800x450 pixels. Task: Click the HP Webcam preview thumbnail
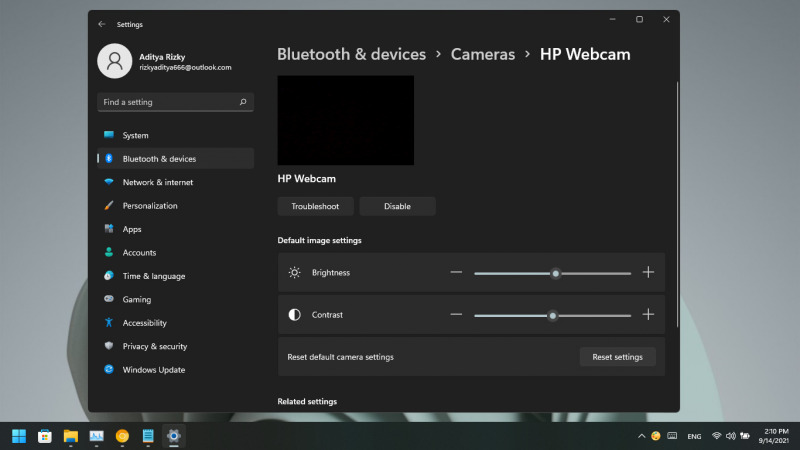[x=346, y=120]
